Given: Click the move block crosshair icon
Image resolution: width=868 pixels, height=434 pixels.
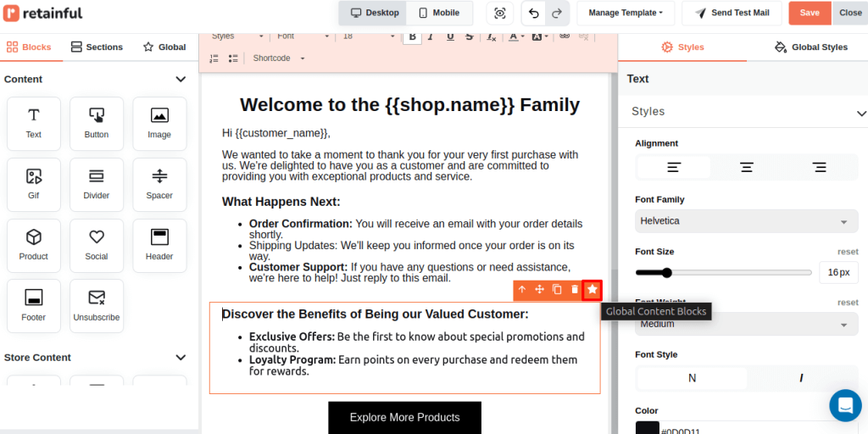Looking at the screenshot, I should pos(539,290).
